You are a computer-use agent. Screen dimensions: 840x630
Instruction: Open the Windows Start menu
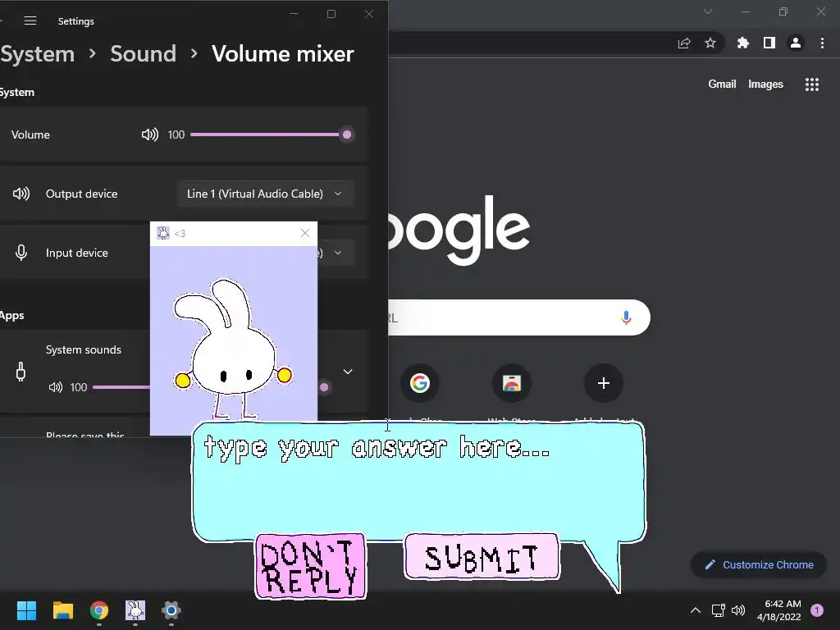[x=26, y=610]
